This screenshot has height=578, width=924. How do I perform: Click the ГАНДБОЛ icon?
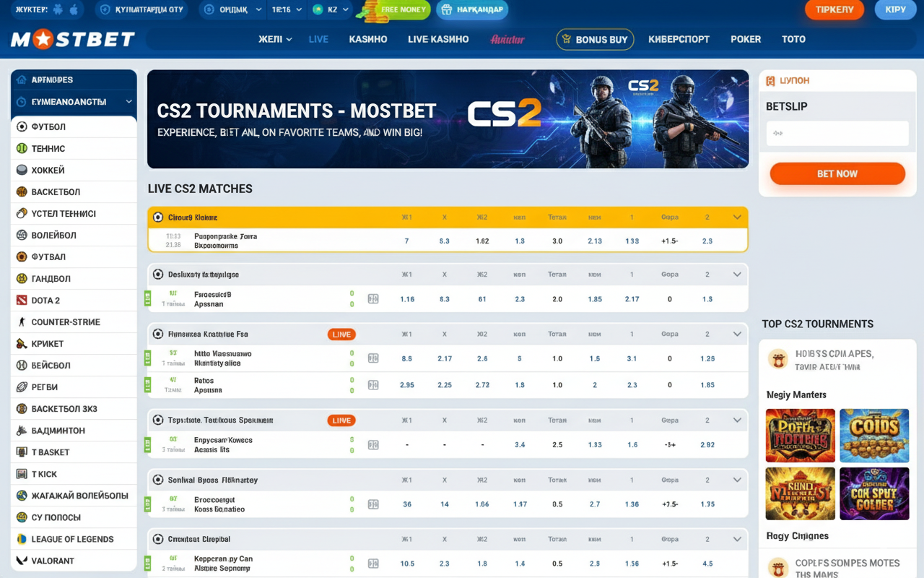[22, 278]
